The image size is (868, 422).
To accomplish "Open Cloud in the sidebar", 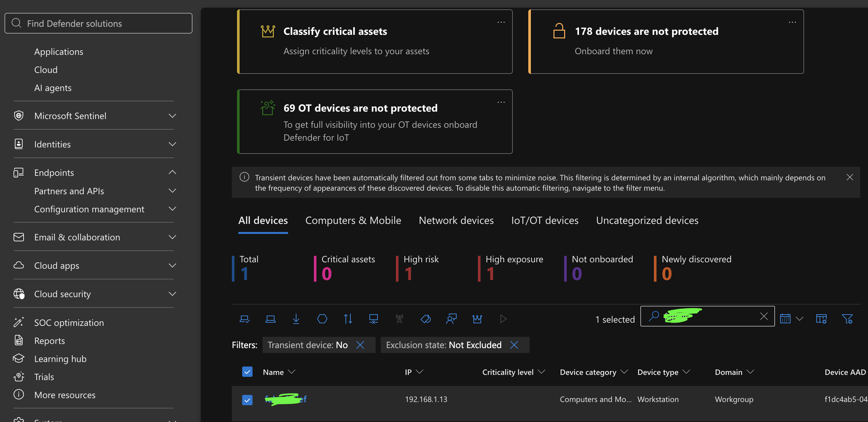I will pos(46,70).
